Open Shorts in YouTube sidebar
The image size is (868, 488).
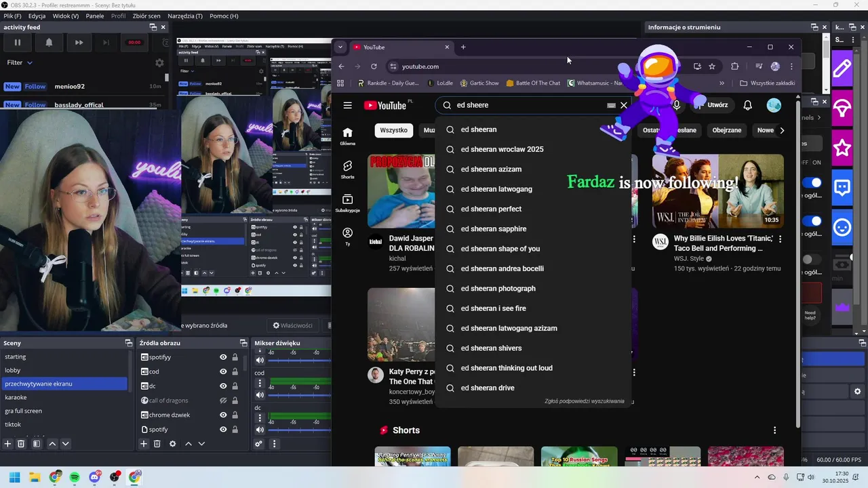pos(347,169)
